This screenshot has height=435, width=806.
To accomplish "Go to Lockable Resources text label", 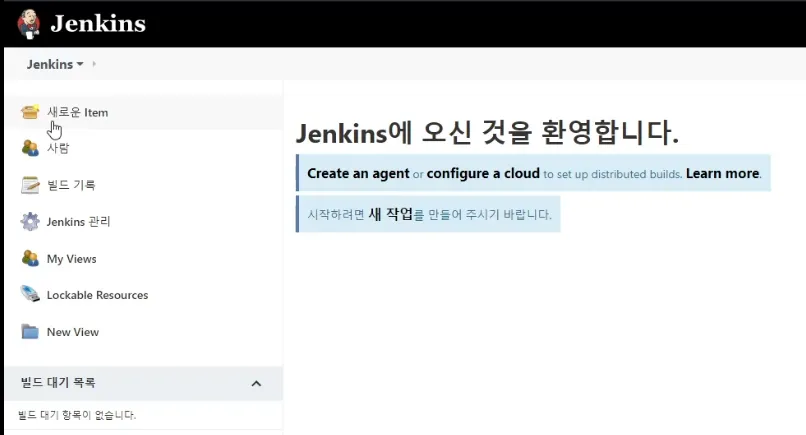I will 97,295.
